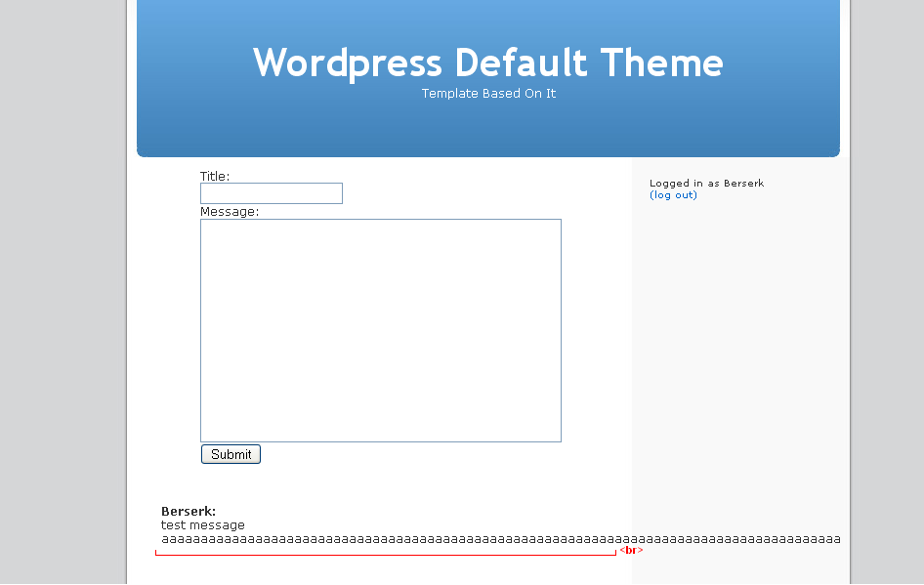
Task: Select the Template Based On It subtitle
Action: coord(488,94)
